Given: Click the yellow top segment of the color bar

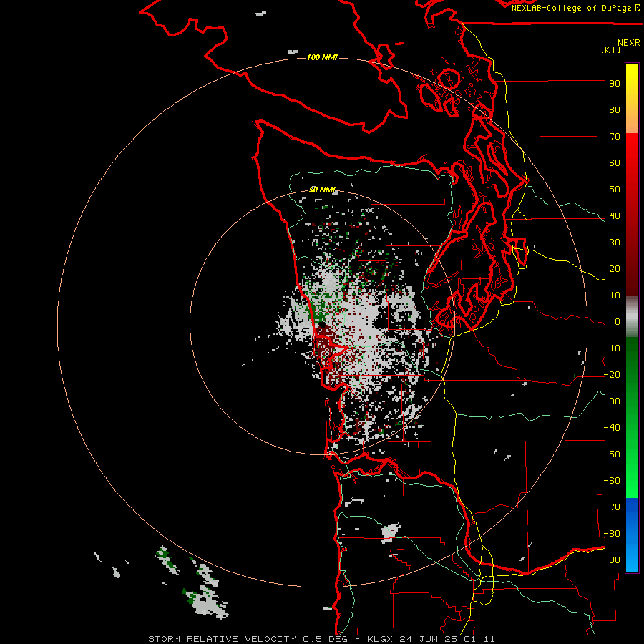Looking at the screenshot, I should (x=632, y=99).
